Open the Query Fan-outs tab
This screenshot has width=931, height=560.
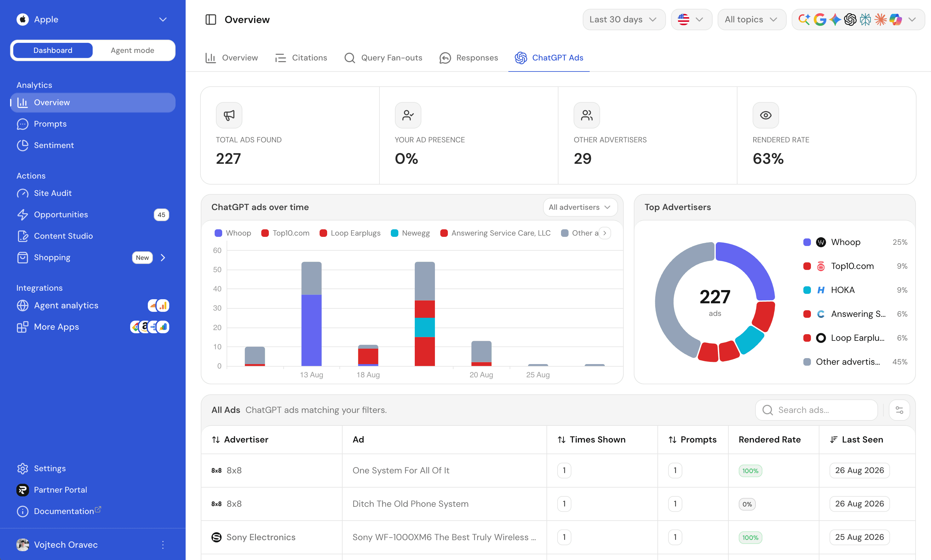383,58
